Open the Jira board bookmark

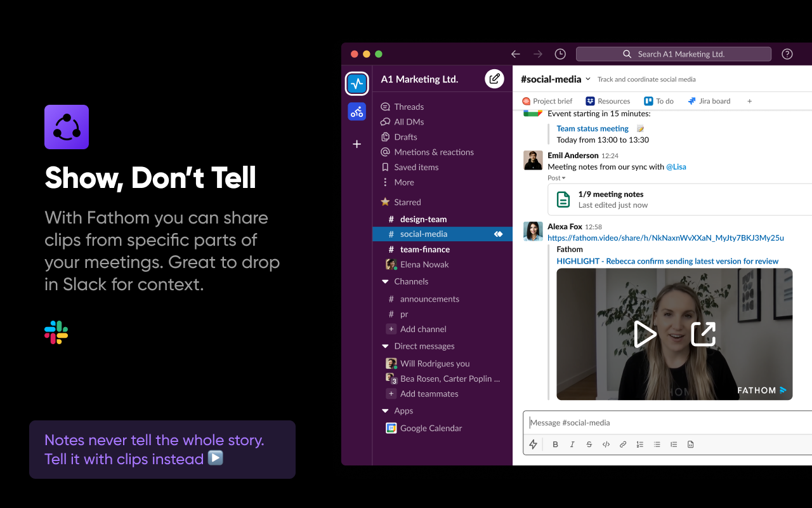tap(709, 101)
